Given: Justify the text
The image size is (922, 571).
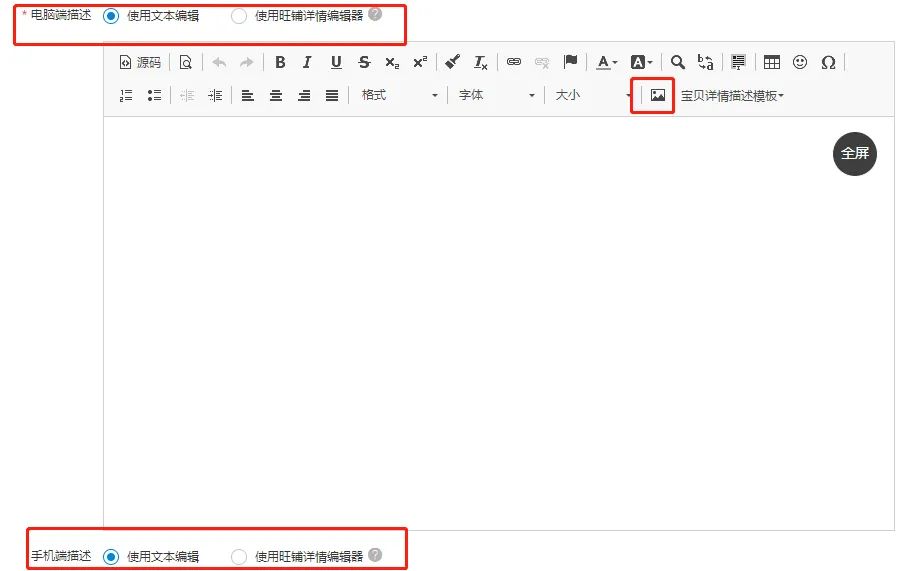Looking at the screenshot, I should point(332,95).
